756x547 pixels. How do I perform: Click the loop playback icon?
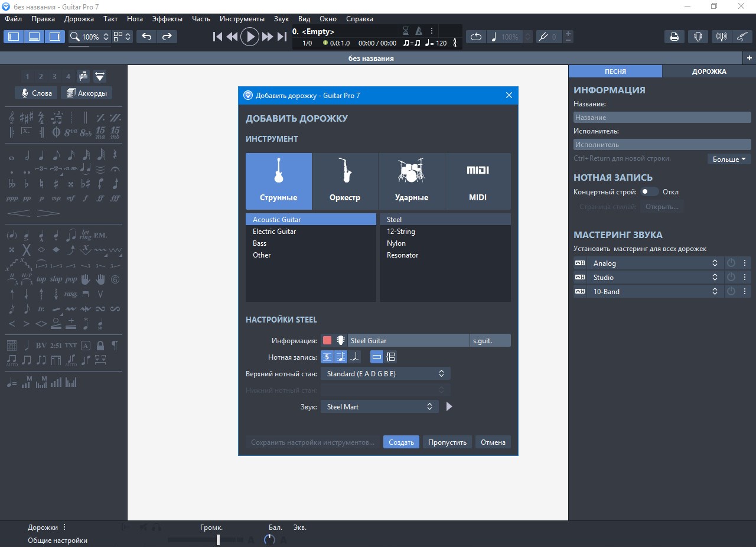(476, 37)
